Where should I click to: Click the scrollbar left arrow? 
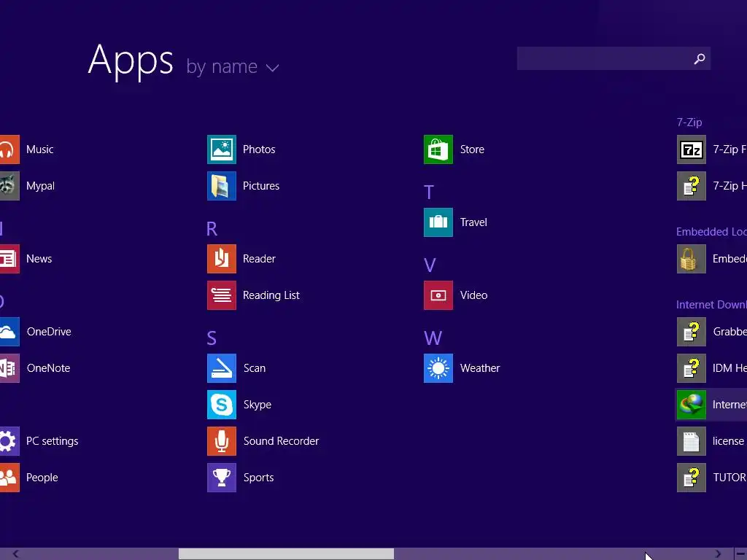16,554
